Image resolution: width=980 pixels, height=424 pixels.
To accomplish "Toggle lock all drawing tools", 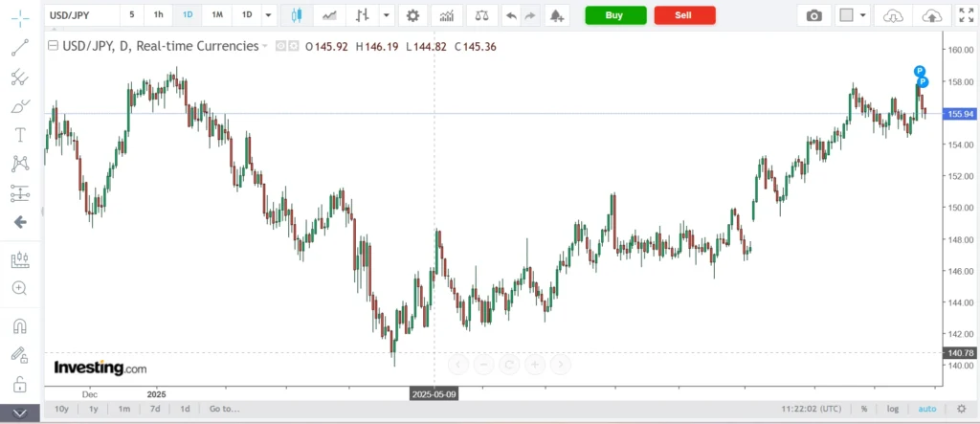I will tap(20, 384).
